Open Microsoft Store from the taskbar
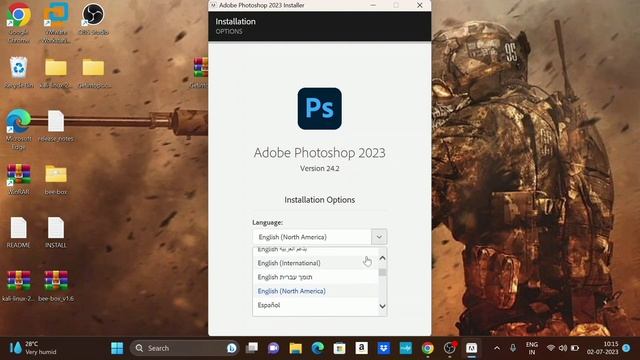640x360 pixels. [339, 348]
